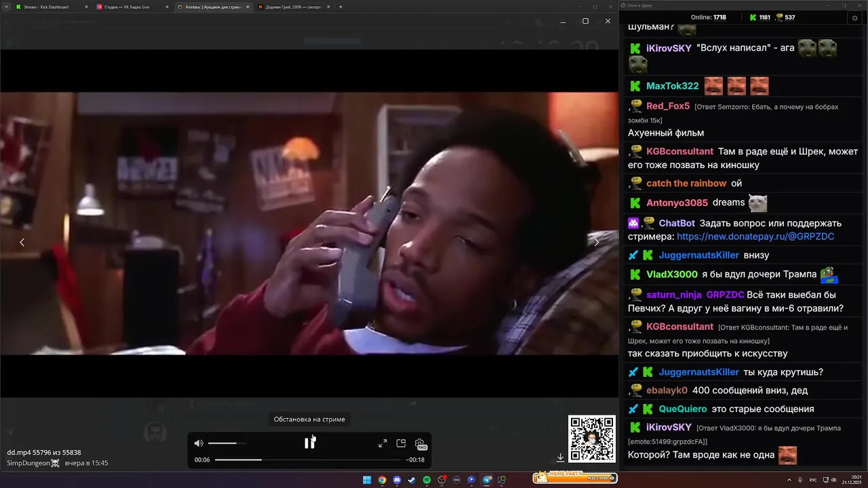Screen dimensions: 868x488
Task: Click the message "400 сообщений вниз, дед"
Action: (750, 390)
